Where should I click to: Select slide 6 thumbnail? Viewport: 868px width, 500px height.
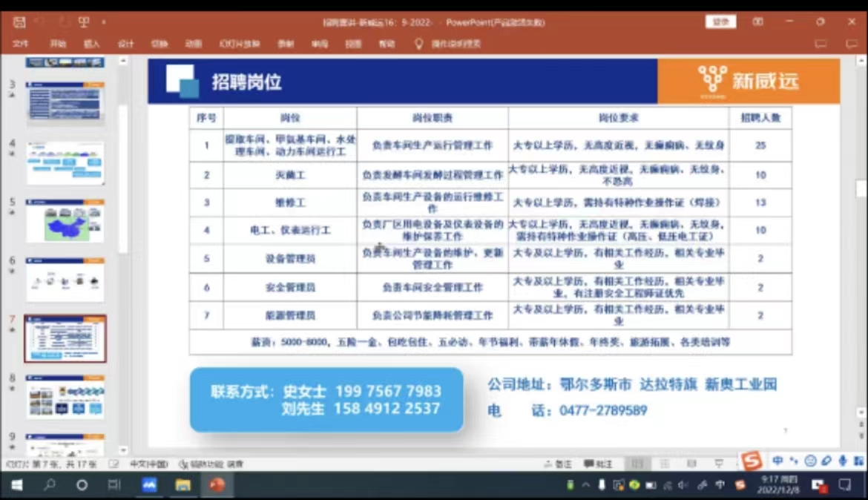coord(65,280)
